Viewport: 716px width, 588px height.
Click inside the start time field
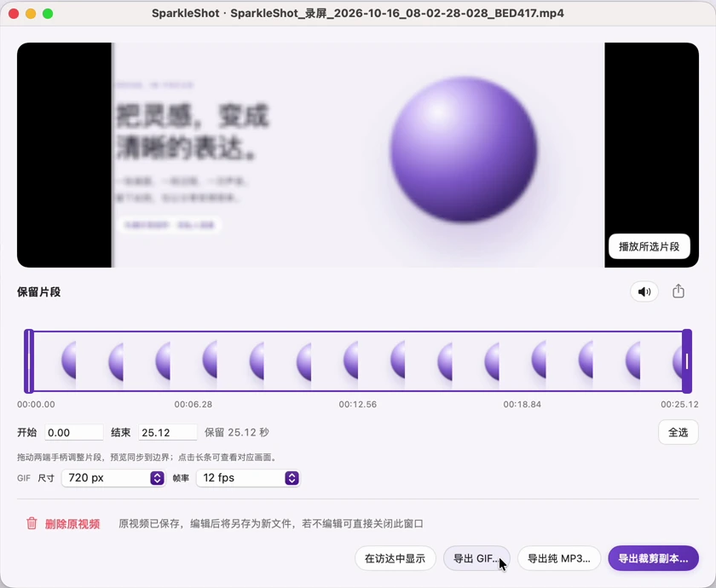[74, 432]
